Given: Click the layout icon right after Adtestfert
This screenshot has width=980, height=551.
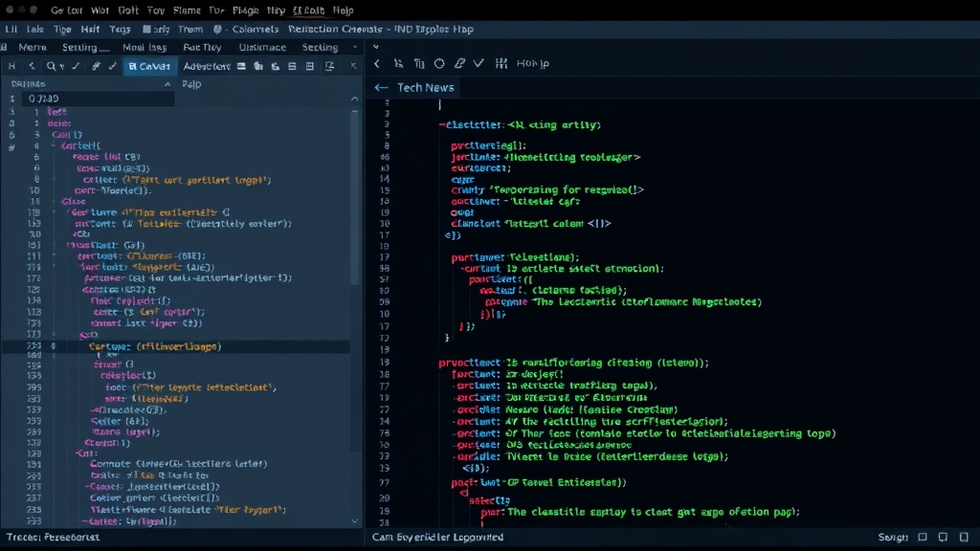Looking at the screenshot, I should pos(241,66).
